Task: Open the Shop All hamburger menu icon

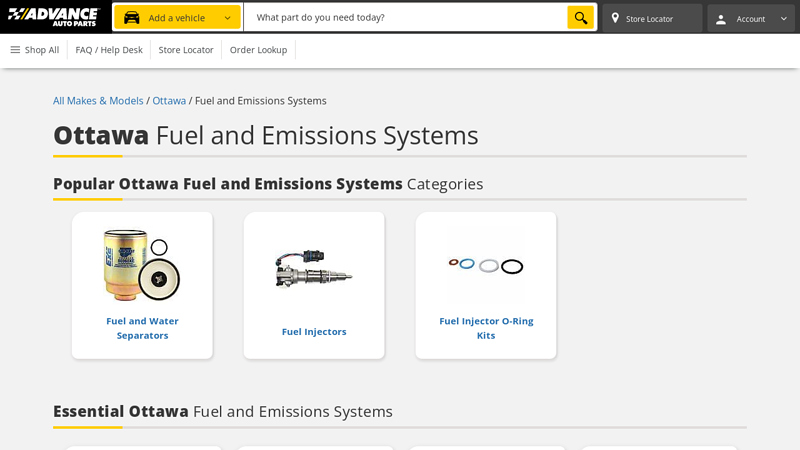Action: (x=15, y=49)
